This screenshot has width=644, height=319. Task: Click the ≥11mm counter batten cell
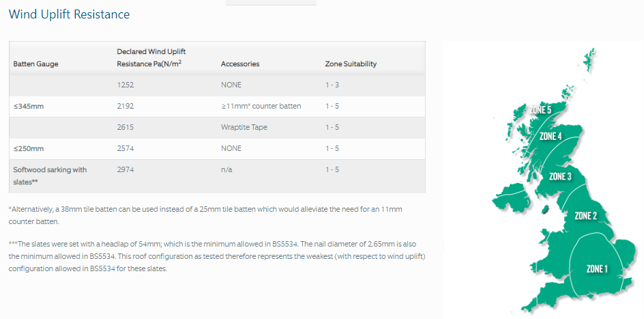pos(261,106)
